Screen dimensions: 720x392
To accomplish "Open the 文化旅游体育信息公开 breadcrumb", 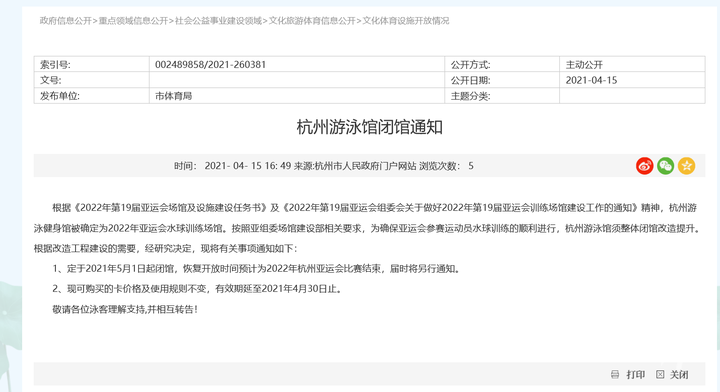I will pyautogui.click(x=312, y=21).
